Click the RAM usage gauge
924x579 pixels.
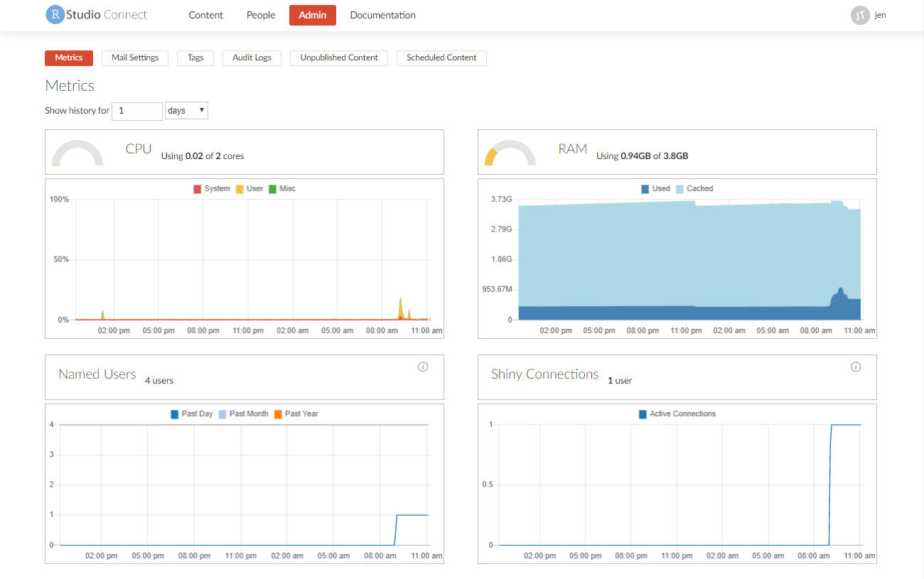click(510, 153)
